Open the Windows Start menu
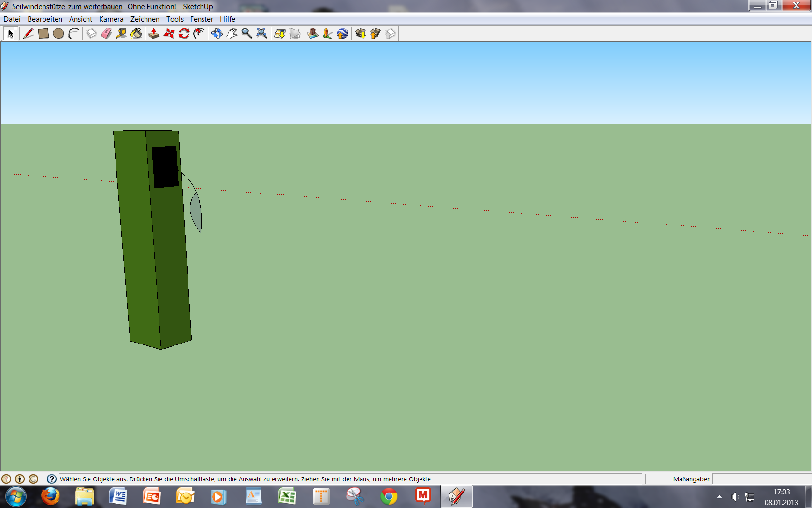Screen dimensions: 812x508 [x=16, y=496]
